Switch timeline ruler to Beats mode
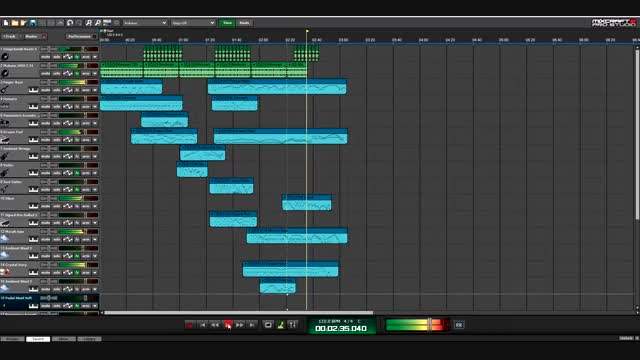Screen dimensions: 640x360 point(244,23)
